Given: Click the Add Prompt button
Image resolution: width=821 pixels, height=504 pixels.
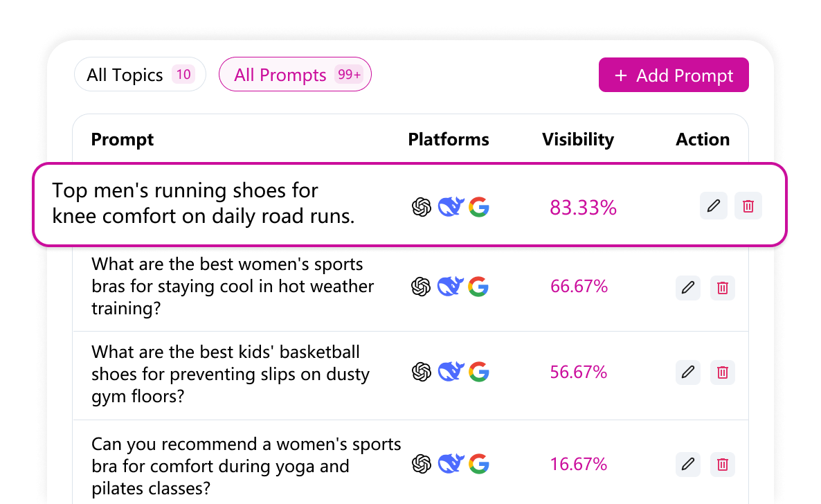Looking at the screenshot, I should pos(674,75).
